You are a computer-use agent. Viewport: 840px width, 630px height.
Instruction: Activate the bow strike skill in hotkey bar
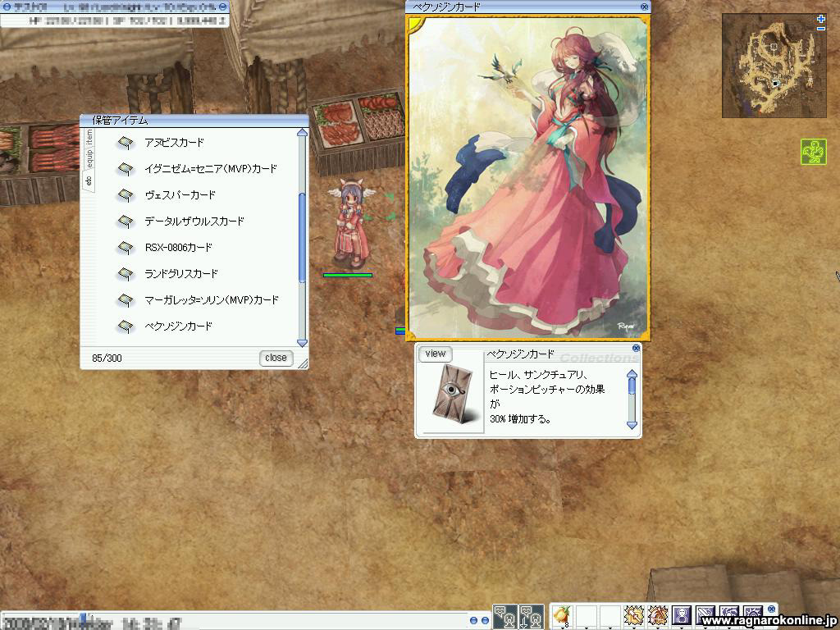point(657,615)
